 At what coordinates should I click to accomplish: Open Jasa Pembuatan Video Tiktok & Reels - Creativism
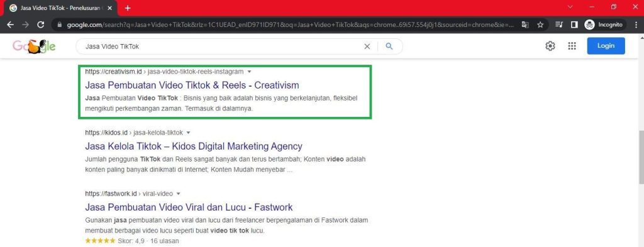192,85
